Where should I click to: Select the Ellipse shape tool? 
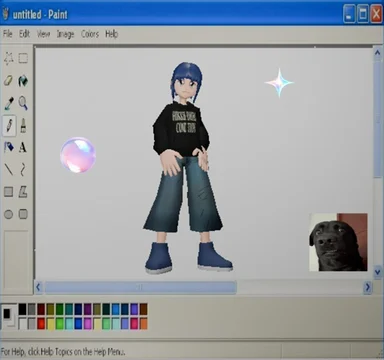click(9, 214)
